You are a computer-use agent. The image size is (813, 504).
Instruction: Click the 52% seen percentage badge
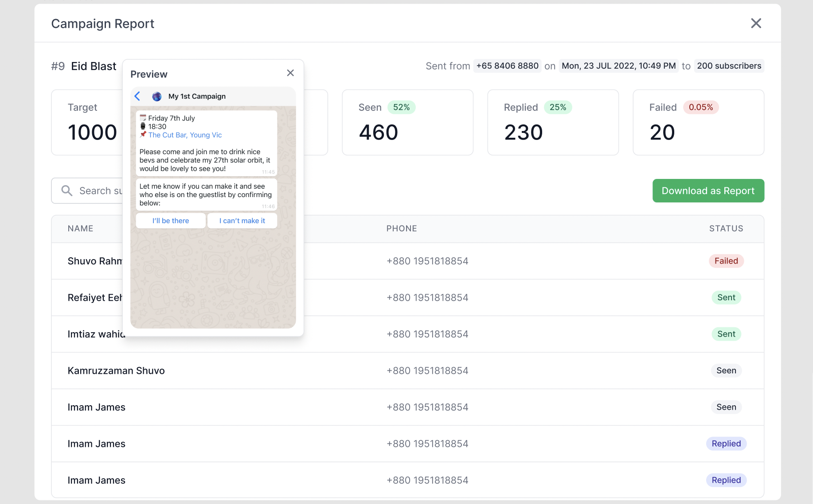tap(401, 107)
